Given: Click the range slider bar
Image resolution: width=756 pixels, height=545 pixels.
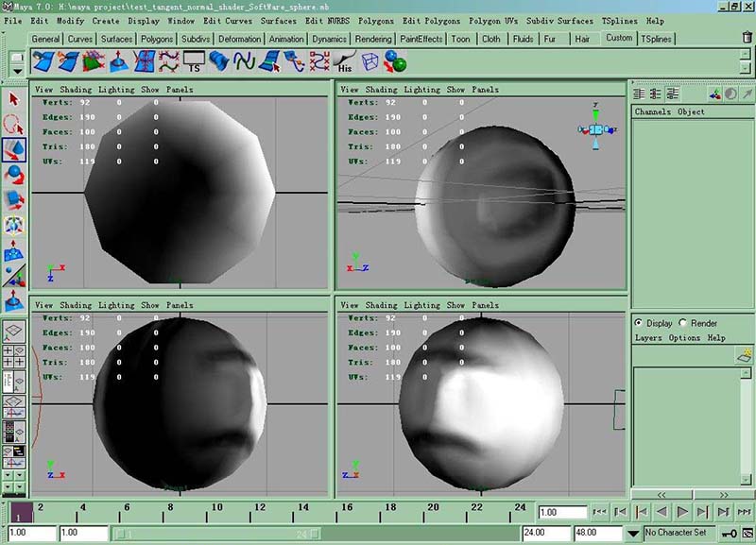Looking at the screenshot, I should 217,534.
